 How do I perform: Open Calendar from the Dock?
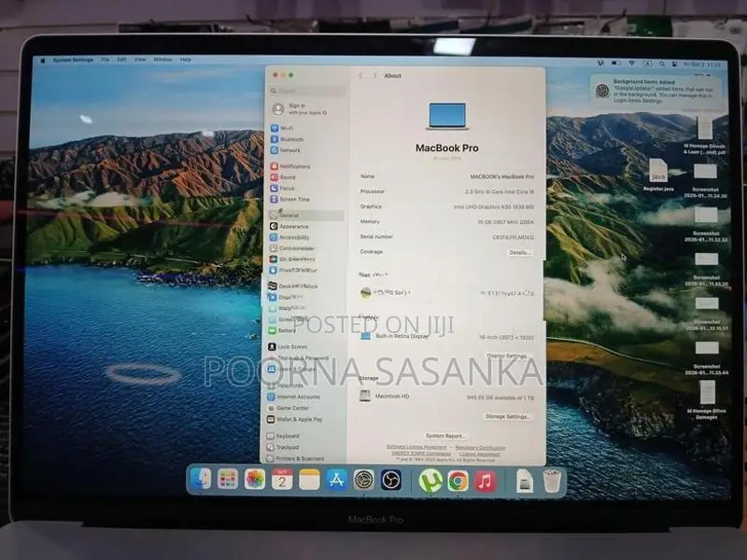pos(282,480)
